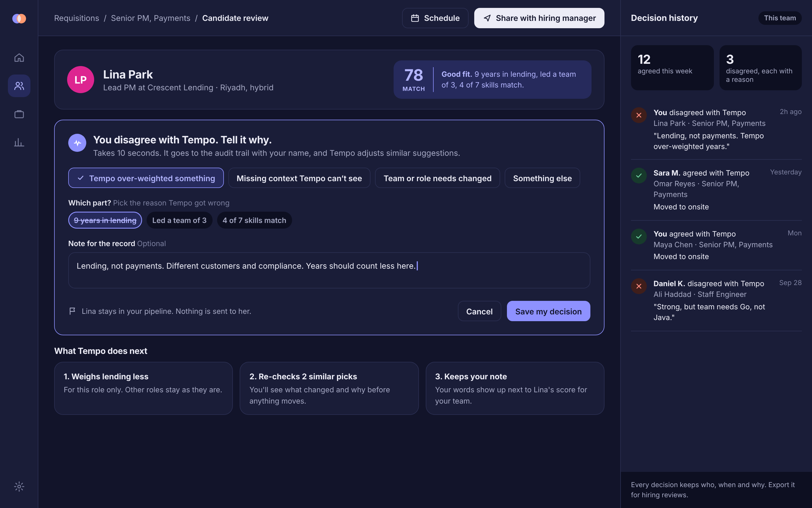Screen dimensions: 812x508
Task: Click the 'What Tempo does next' heading
Action: click(101, 351)
